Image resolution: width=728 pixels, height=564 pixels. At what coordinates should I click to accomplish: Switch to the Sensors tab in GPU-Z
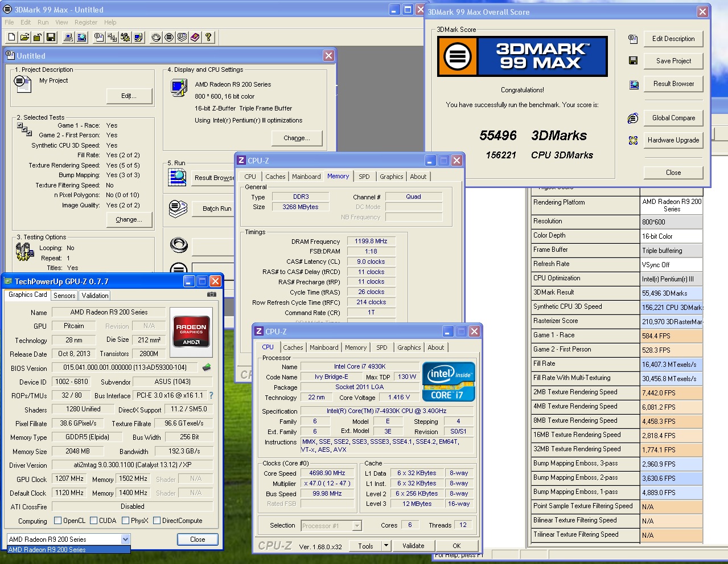click(x=64, y=296)
